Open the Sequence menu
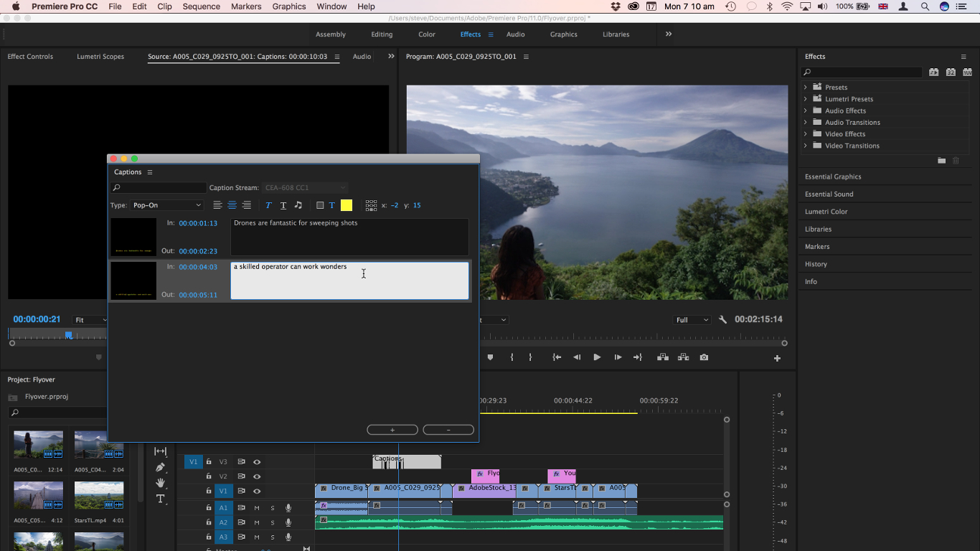 tap(201, 6)
